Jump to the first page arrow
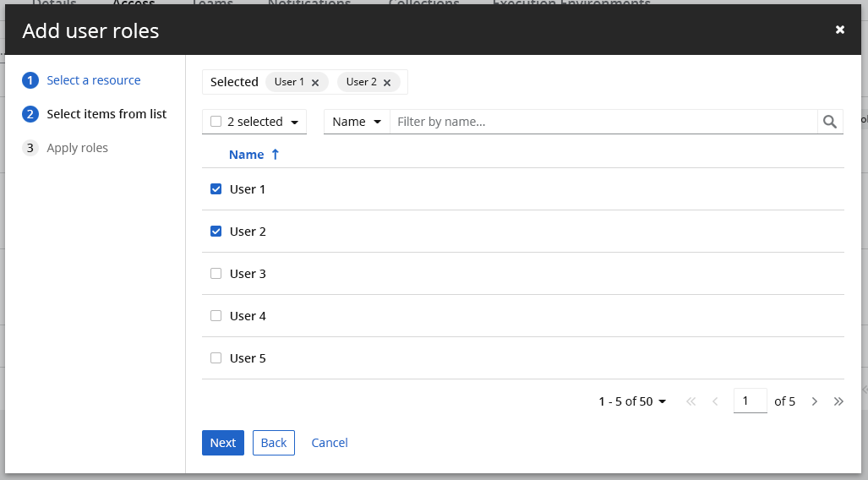The image size is (868, 480). (691, 401)
